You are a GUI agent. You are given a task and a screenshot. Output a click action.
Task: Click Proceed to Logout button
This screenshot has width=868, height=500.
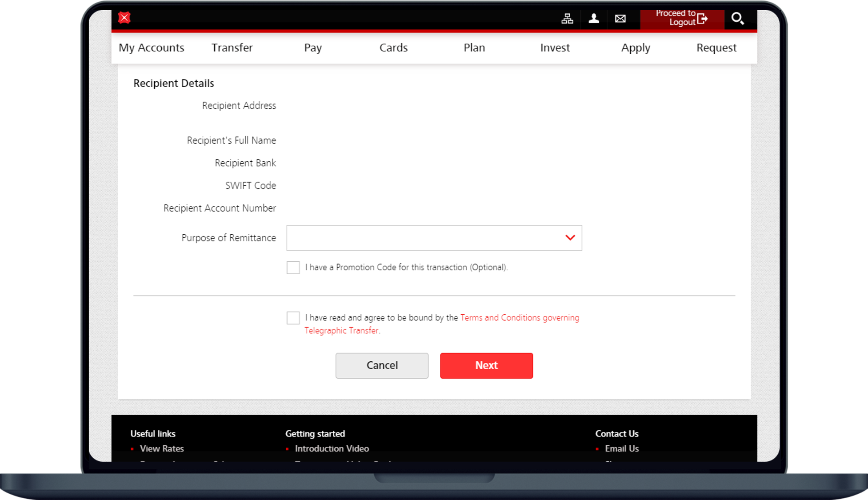682,18
